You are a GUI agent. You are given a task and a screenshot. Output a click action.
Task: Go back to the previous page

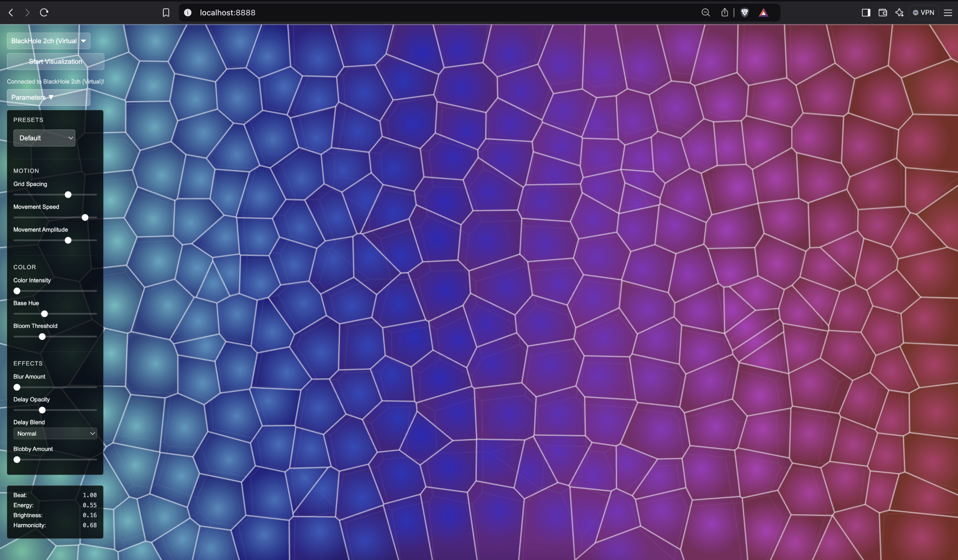[11, 13]
